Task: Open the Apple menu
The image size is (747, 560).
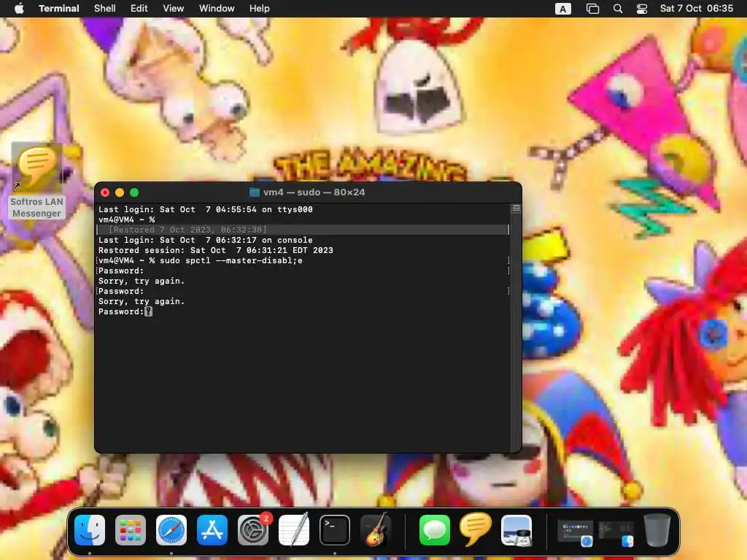Action: click(x=19, y=9)
